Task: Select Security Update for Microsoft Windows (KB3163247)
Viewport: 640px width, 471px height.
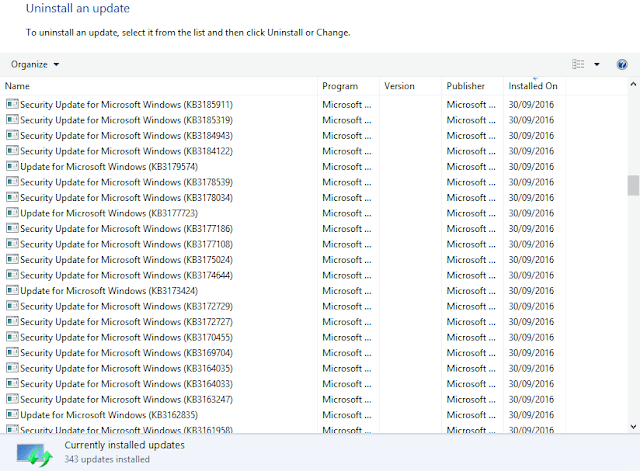Action: tap(127, 400)
